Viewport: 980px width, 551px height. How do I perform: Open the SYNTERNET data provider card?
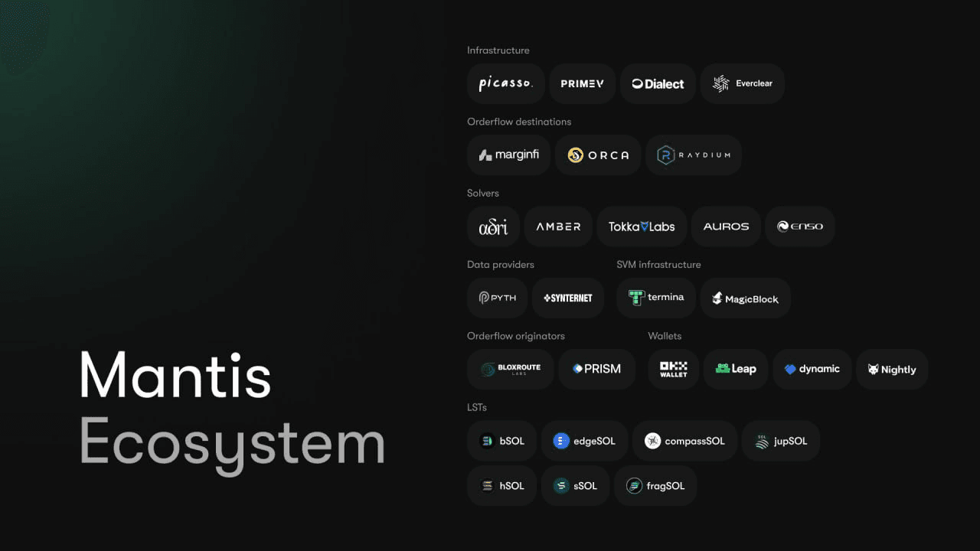pos(568,298)
